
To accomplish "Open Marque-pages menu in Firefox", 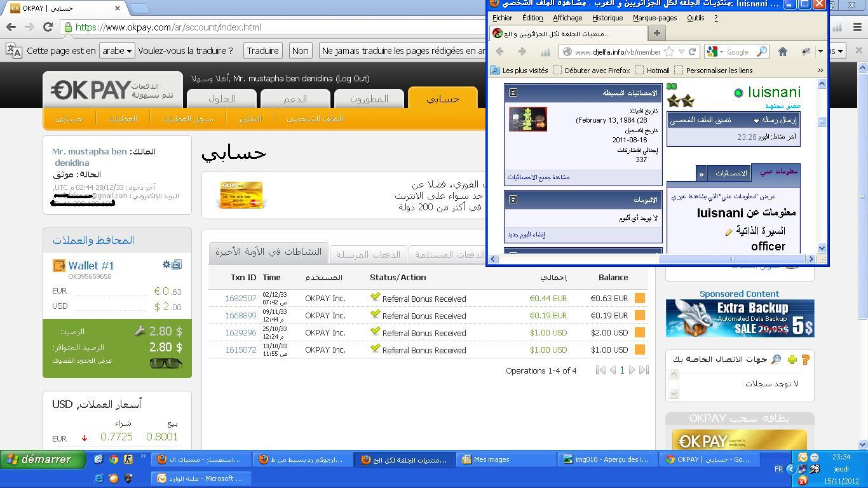I will (x=654, y=18).
